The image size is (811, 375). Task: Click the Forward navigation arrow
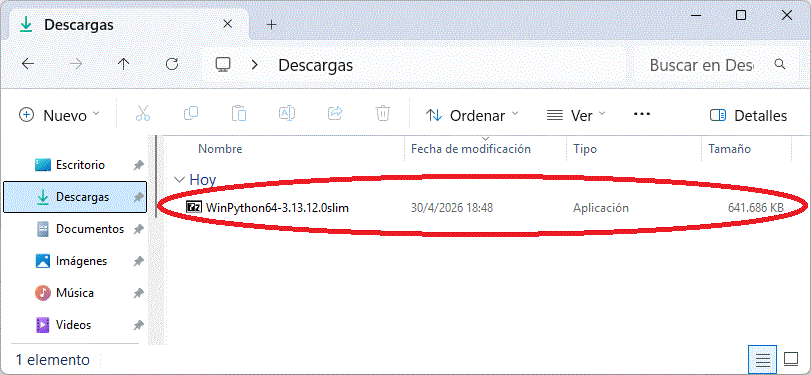point(76,65)
